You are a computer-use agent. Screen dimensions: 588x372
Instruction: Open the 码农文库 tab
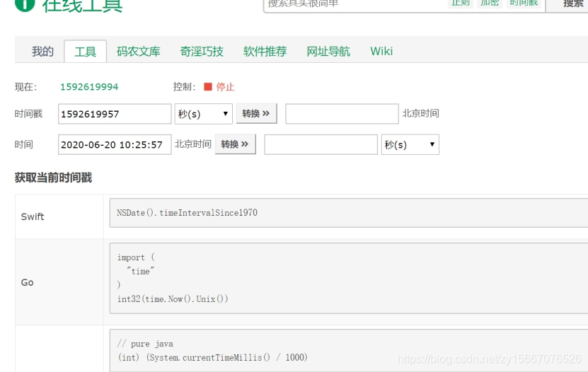(139, 52)
